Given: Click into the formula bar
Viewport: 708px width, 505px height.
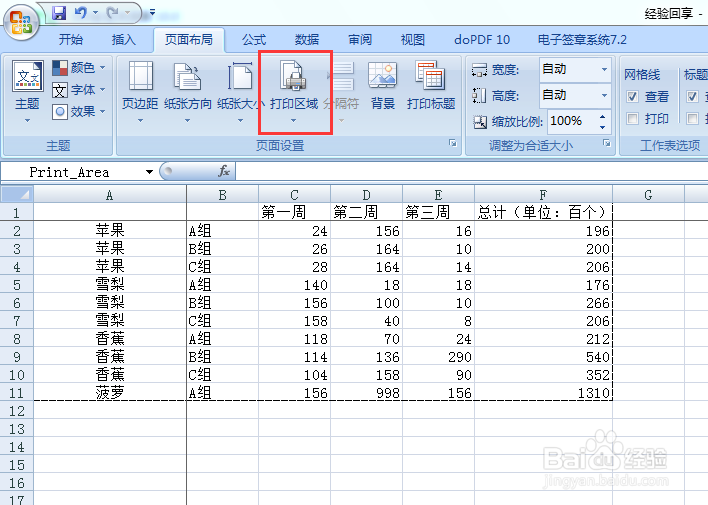Looking at the screenshot, I should (470, 172).
